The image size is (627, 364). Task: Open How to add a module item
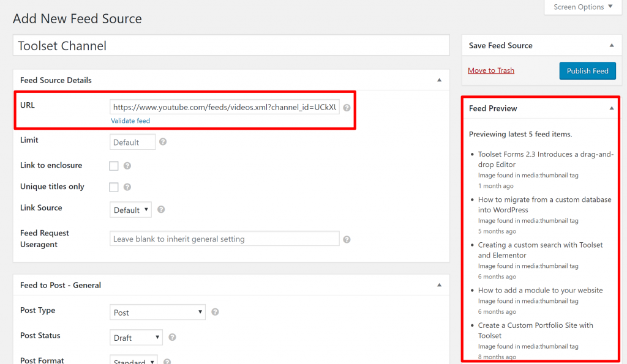click(540, 291)
